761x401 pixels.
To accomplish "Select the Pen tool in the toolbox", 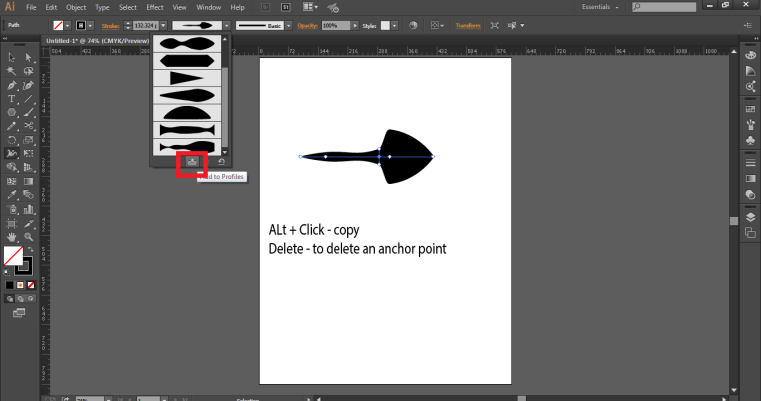I will coord(11,85).
